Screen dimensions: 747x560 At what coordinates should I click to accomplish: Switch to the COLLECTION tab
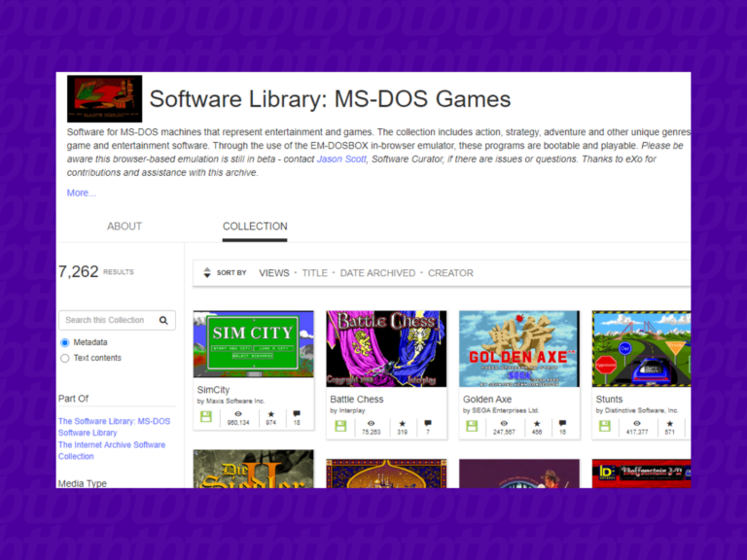(255, 227)
